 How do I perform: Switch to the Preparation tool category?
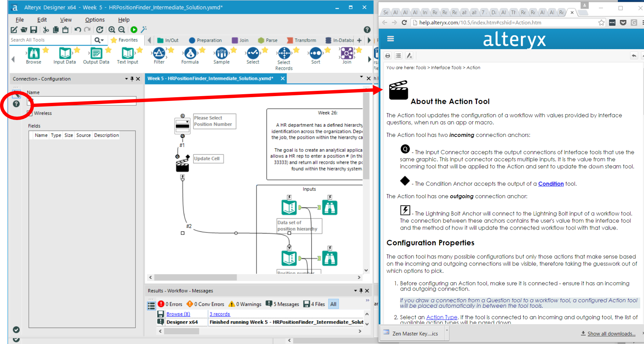point(205,40)
